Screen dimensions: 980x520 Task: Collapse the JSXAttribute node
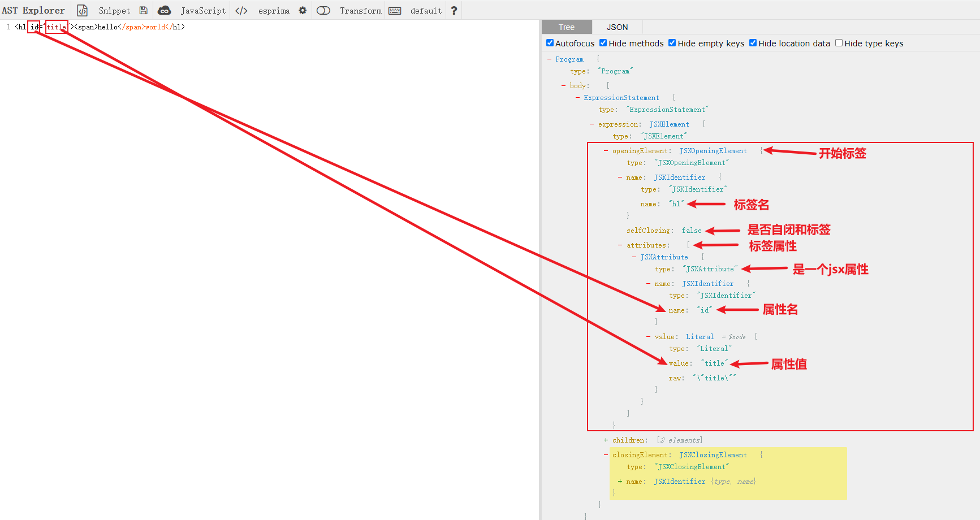(634, 257)
